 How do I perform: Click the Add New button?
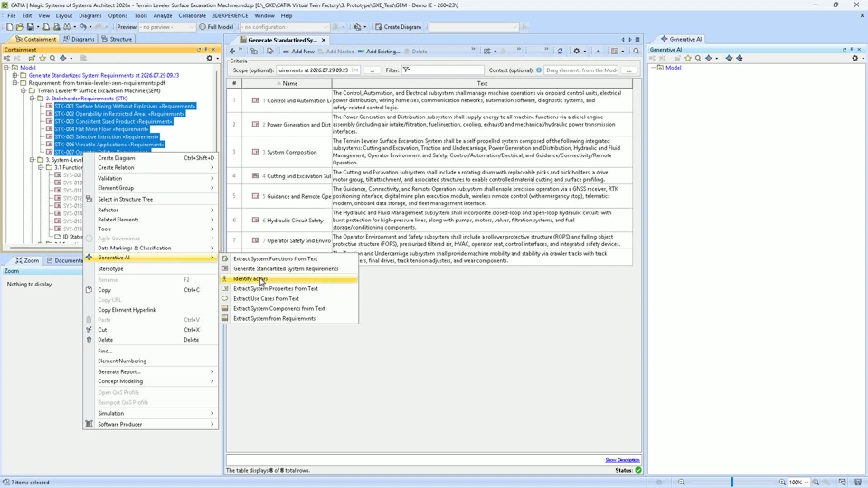[x=298, y=52]
